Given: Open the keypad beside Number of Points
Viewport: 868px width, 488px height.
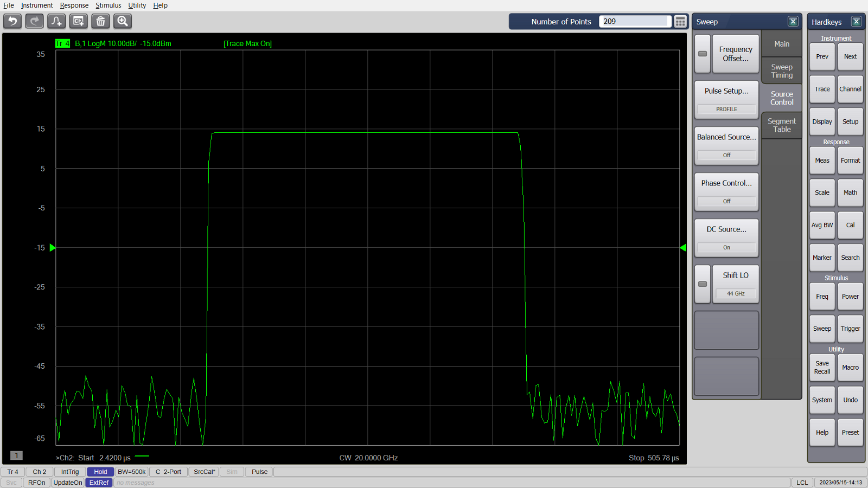Looking at the screenshot, I should pos(680,21).
